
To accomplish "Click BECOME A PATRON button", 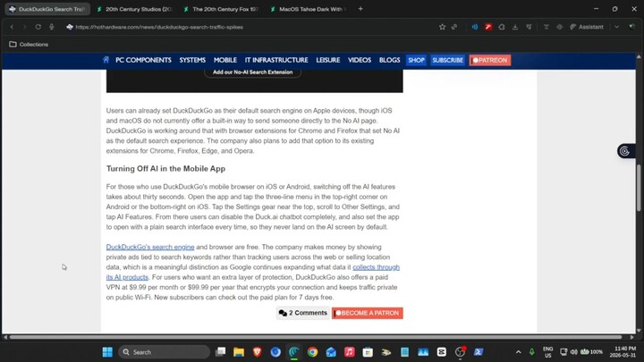I will click(368, 313).
